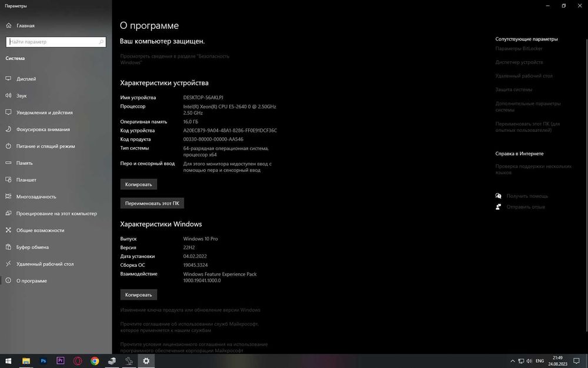The height and width of the screenshot is (368, 588).
Task: Select the processor text Xeon E5-2640
Action: tap(229, 110)
